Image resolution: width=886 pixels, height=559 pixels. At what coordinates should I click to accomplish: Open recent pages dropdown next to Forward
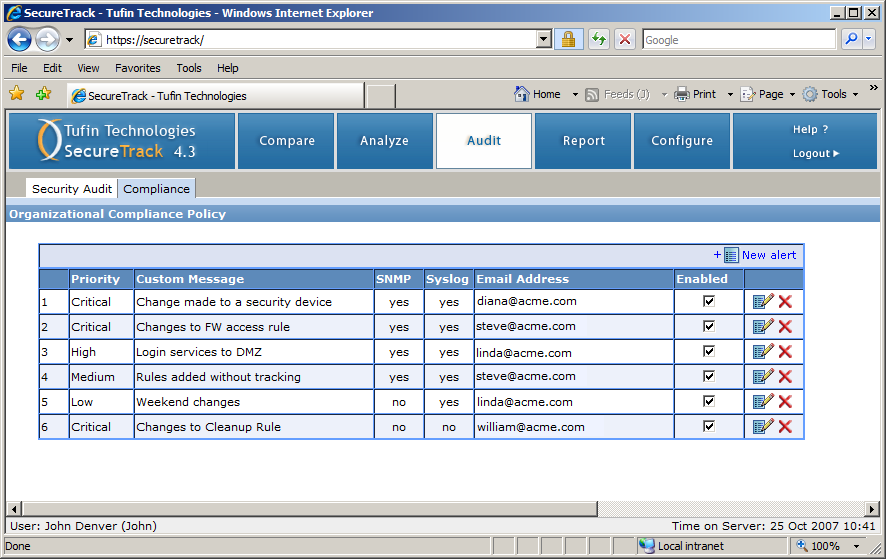(x=70, y=40)
